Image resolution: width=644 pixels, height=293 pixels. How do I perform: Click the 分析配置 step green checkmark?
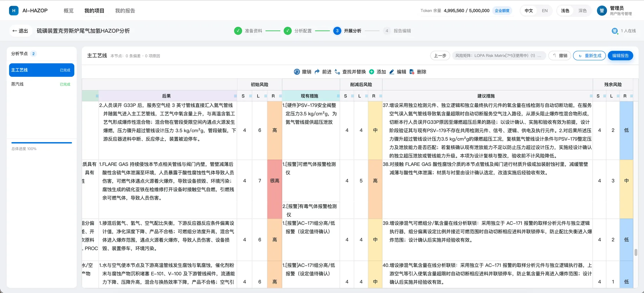(288, 31)
